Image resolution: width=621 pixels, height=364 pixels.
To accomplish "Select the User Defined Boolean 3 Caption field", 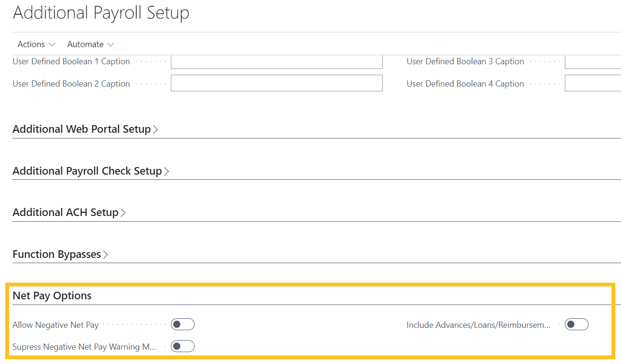I will click(592, 62).
